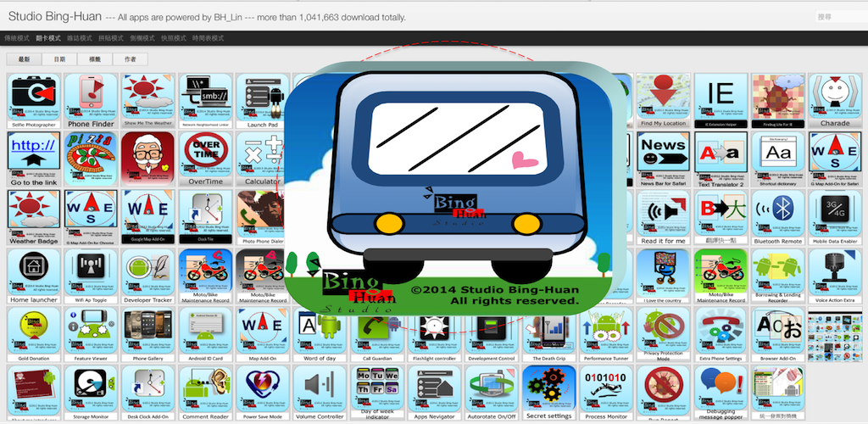Open the Extra Phone Settings card
The width and height of the screenshot is (868, 424).
[x=721, y=334]
